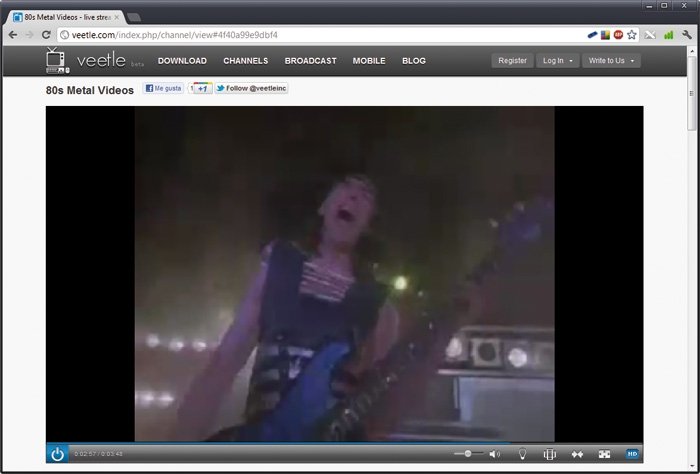
Task: Open the BROADCAST menu item
Action: click(x=311, y=61)
